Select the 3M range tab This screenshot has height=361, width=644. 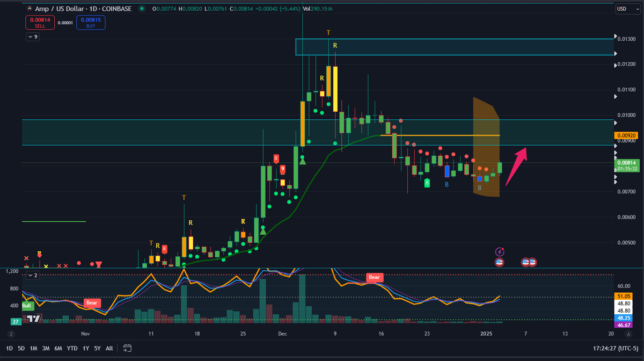point(46,348)
